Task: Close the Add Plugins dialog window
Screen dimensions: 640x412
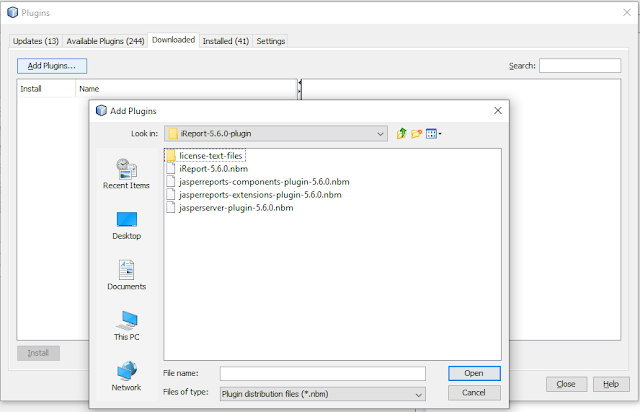Action: click(x=498, y=111)
